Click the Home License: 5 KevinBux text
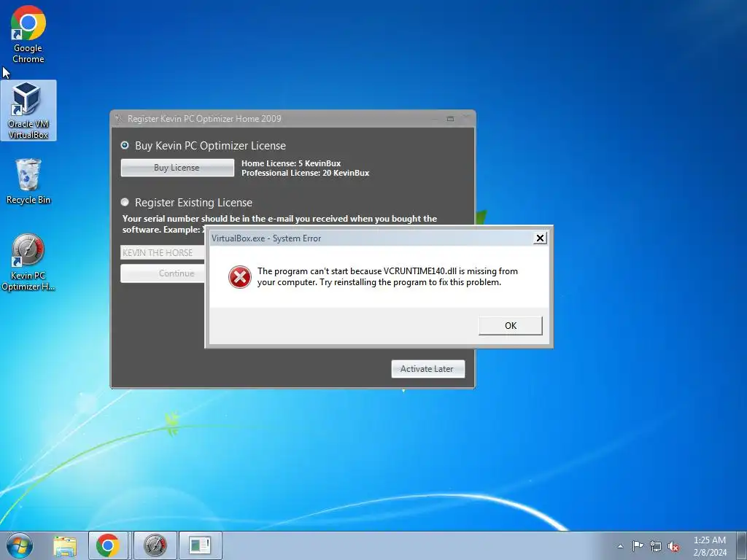 click(291, 163)
